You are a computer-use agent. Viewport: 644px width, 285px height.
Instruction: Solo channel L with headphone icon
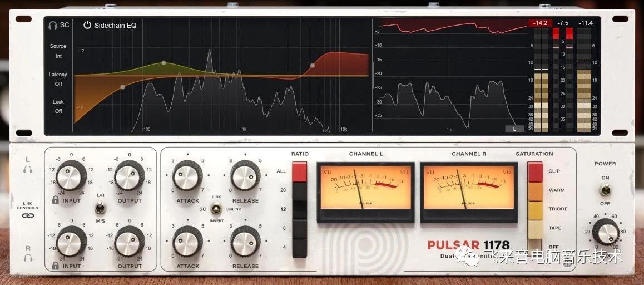point(28,169)
